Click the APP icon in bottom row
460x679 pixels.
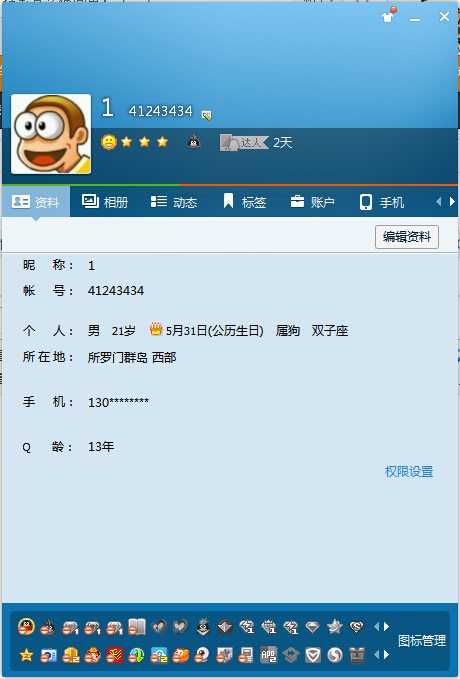click(x=269, y=655)
